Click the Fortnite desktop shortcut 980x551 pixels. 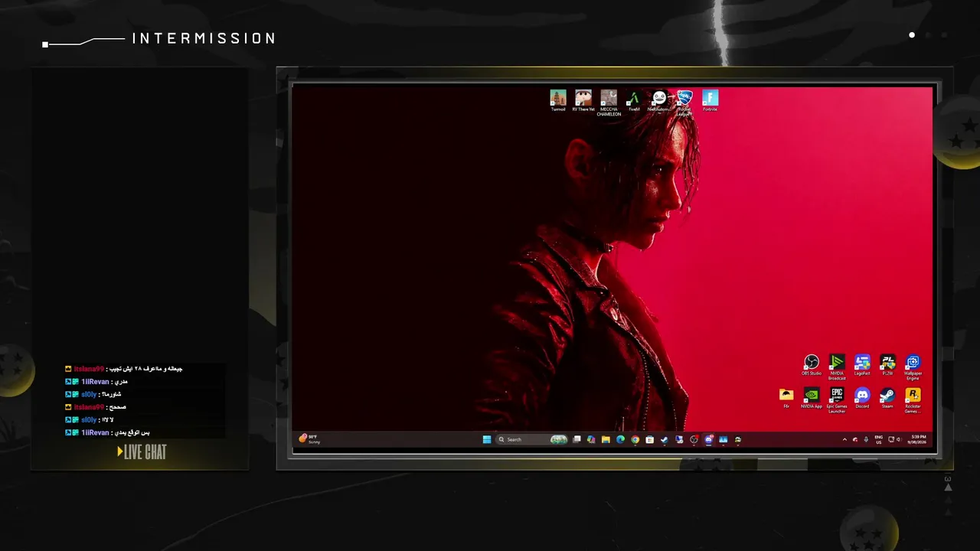point(710,100)
